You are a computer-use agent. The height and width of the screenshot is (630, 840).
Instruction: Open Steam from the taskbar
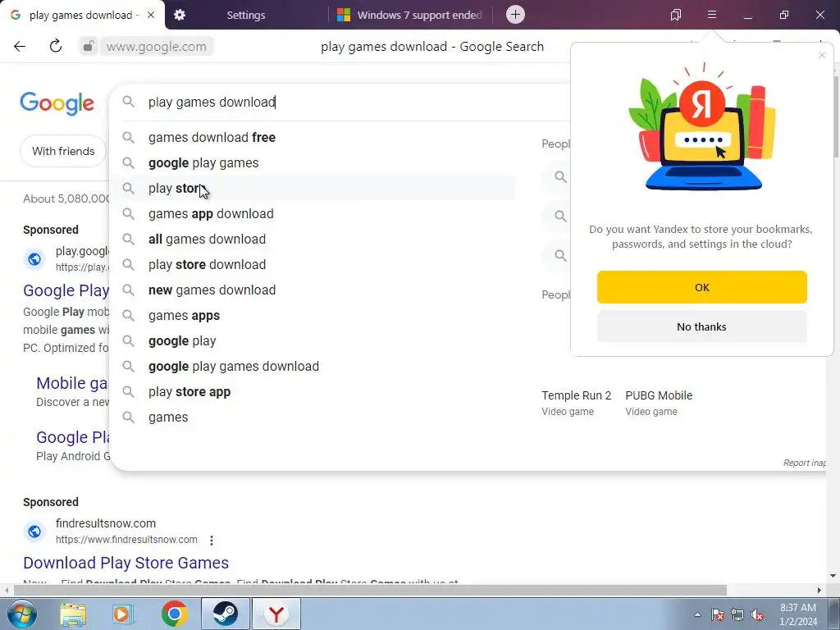click(226, 614)
